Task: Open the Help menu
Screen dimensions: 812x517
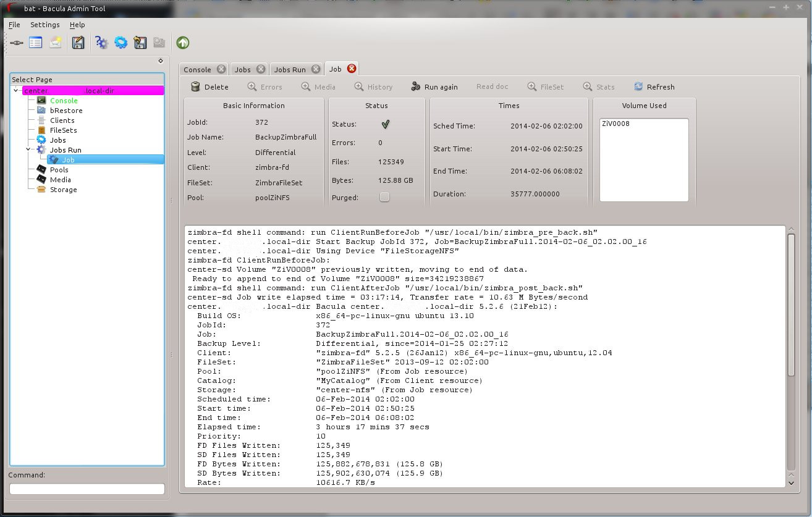Action: click(77, 25)
